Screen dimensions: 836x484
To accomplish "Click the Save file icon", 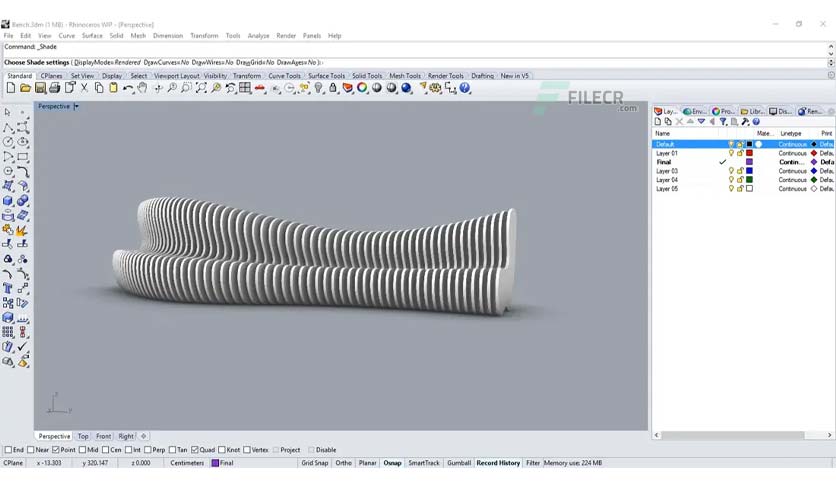I will point(40,88).
